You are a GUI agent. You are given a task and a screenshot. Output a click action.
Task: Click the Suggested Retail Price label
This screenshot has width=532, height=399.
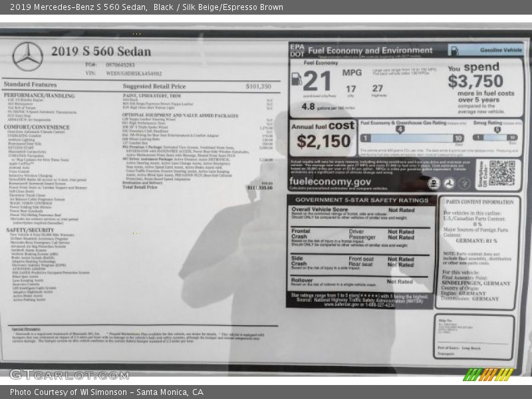click(154, 86)
